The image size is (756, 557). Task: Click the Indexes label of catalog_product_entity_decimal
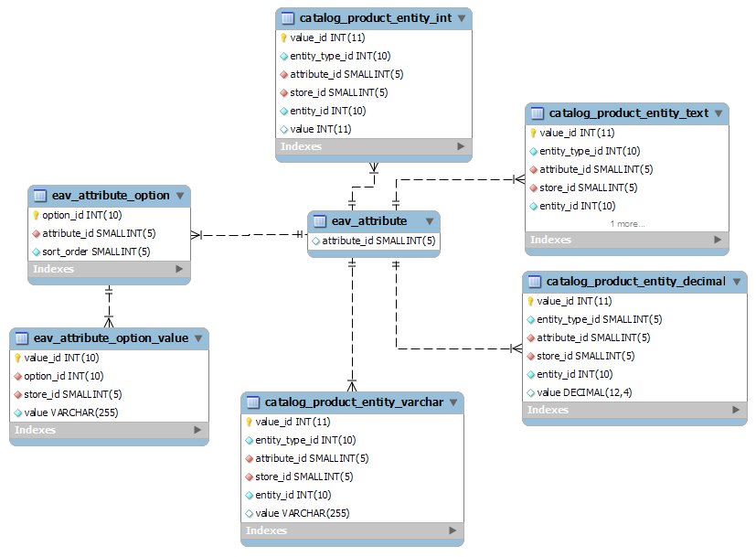click(x=548, y=410)
